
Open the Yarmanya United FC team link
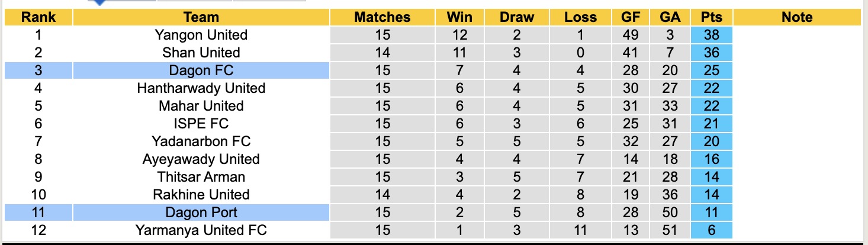click(201, 230)
